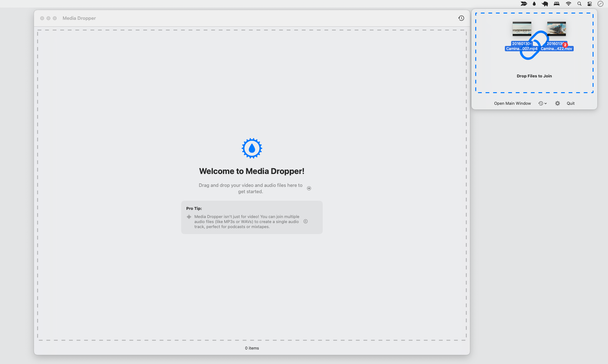Click the blue chain link icon
The height and width of the screenshot is (364, 608).
point(534,45)
